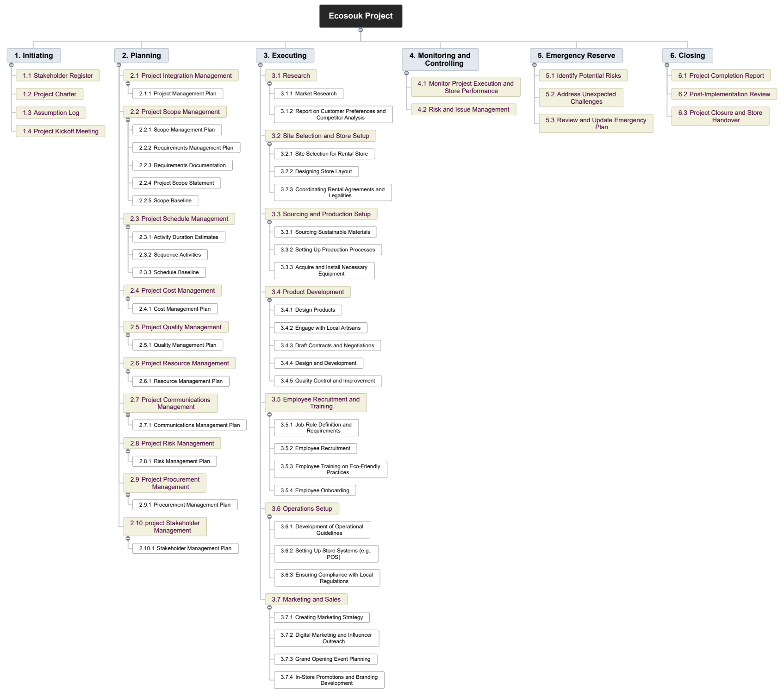Image resolution: width=784 pixels, height=690 pixels.
Task: Collapse the Ecosouk Project root node
Action: pyautogui.click(x=361, y=30)
